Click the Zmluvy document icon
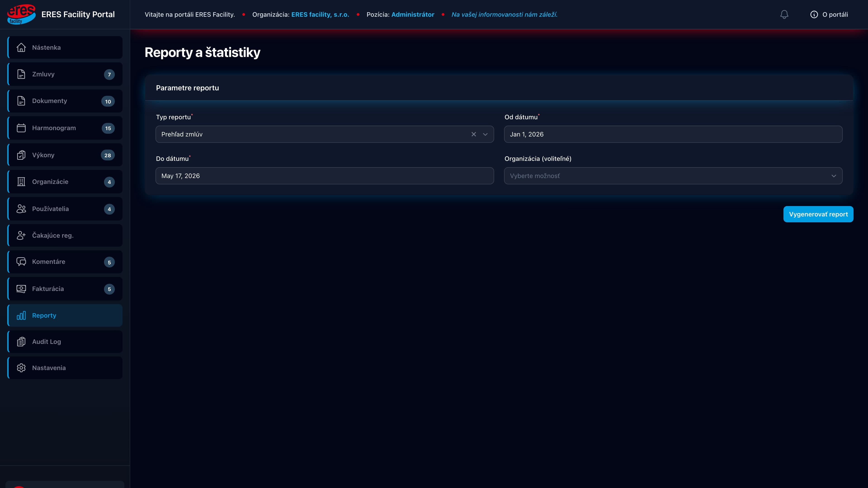Viewport: 868px width, 488px height. (x=21, y=74)
